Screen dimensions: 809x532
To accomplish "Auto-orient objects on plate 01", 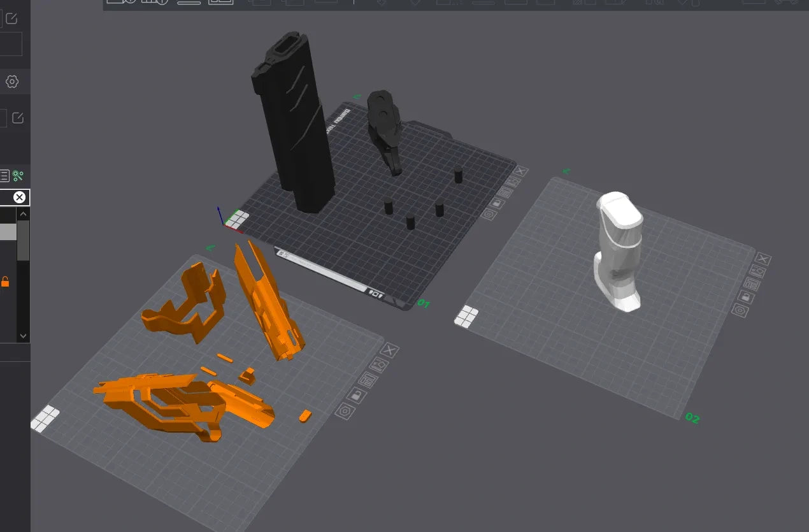I will pos(514,182).
